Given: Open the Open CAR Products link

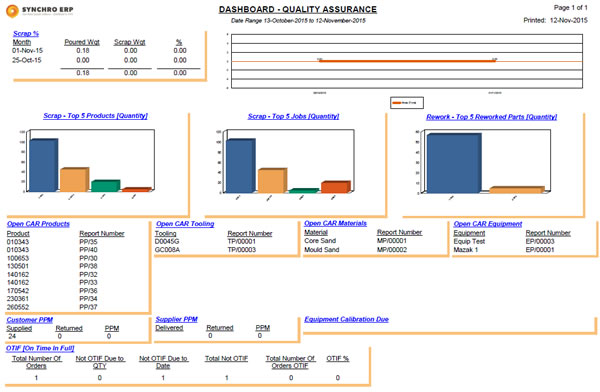Looking at the screenshot, I should pos(38,224).
